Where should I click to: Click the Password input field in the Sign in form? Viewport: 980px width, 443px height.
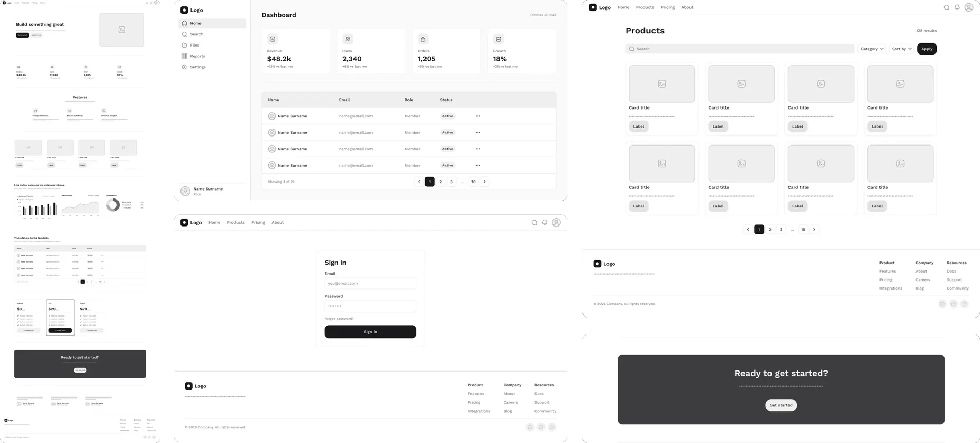(x=370, y=306)
